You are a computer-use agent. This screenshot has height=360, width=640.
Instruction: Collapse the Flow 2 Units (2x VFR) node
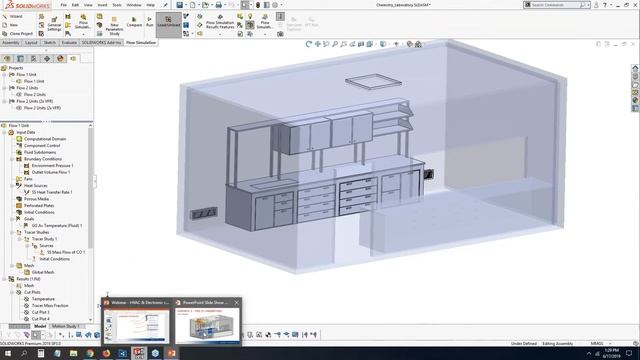click(x=4, y=101)
